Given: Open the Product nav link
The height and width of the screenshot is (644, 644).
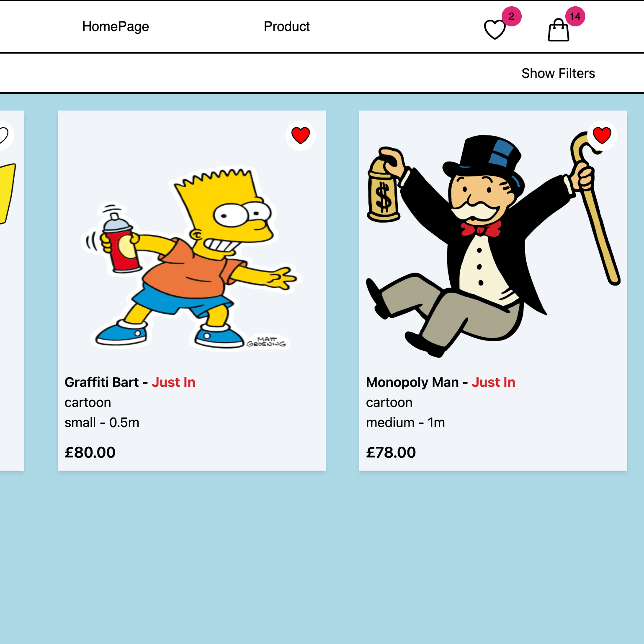Looking at the screenshot, I should 287,26.
